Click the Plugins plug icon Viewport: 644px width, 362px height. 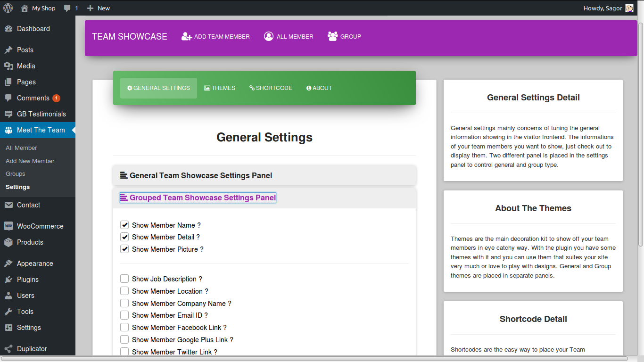point(8,280)
